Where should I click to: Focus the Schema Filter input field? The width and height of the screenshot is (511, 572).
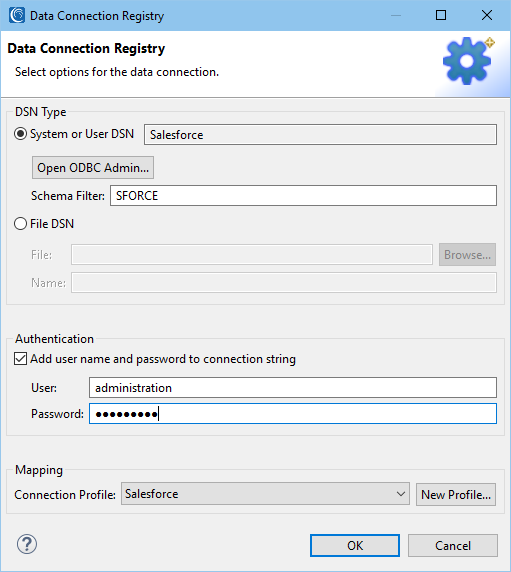tap(303, 196)
